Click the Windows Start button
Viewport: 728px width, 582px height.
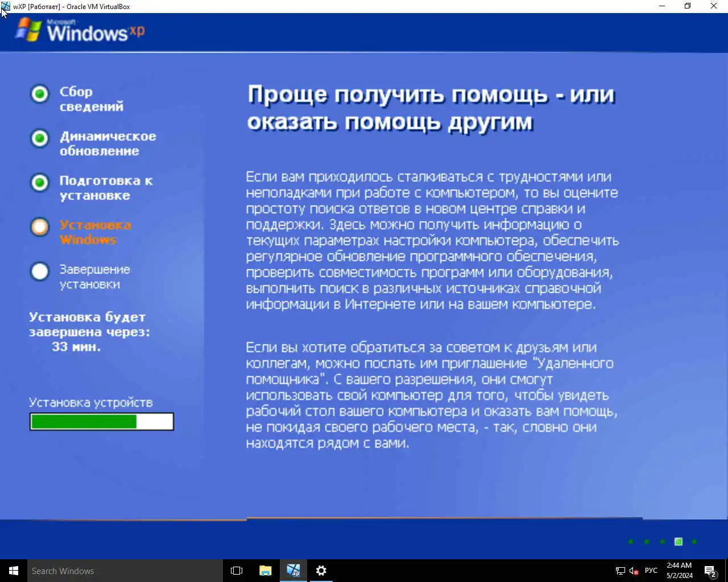click(x=14, y=571)
